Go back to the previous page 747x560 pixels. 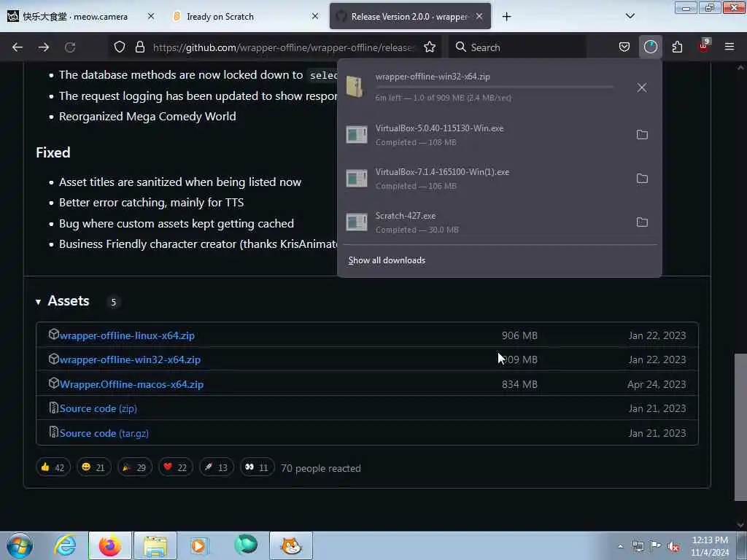tap(18, 47)
